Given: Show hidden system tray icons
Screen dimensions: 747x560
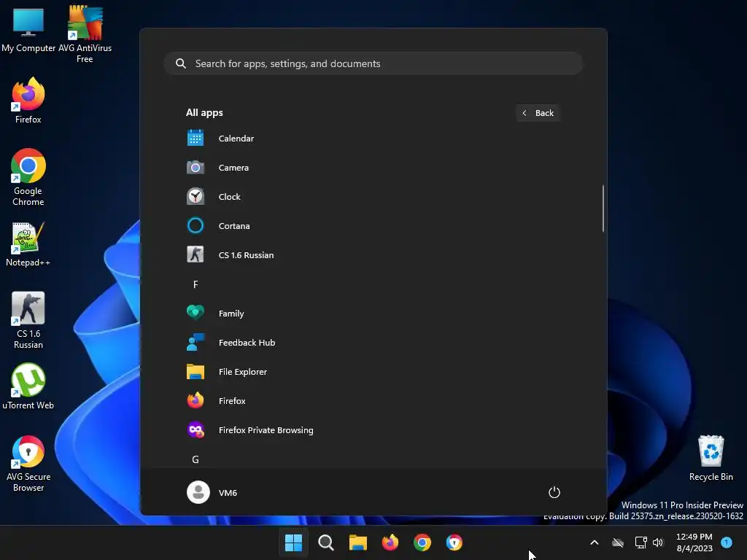Looking at the screenshot, I should [594, 542].
